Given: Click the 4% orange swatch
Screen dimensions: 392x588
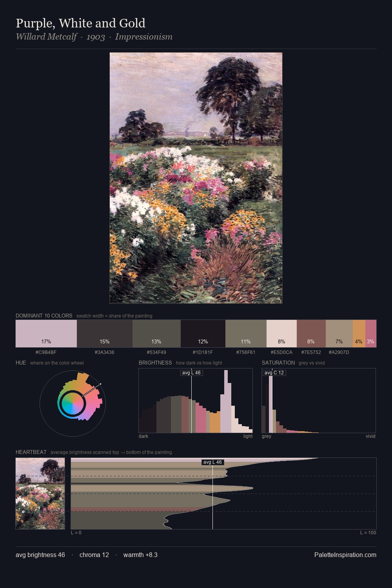Looking at the screenshot, I should 359,334.
